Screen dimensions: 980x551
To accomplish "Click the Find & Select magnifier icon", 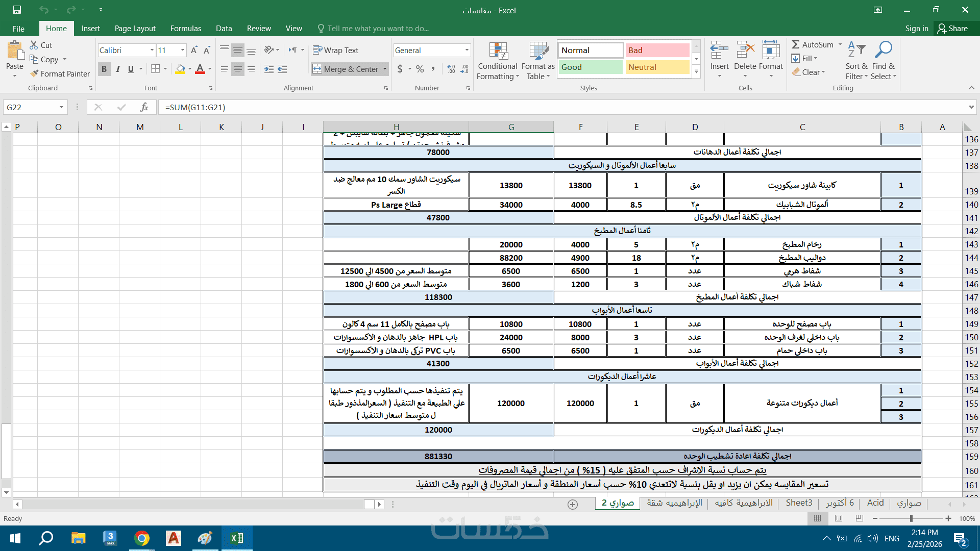I will pos(883,51).
